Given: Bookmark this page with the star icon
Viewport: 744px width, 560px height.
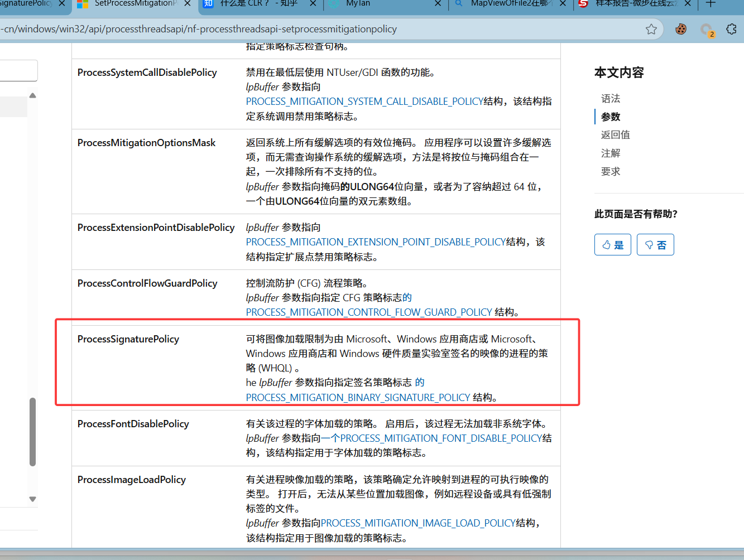Looking at the screenshot, I should 651,30.
